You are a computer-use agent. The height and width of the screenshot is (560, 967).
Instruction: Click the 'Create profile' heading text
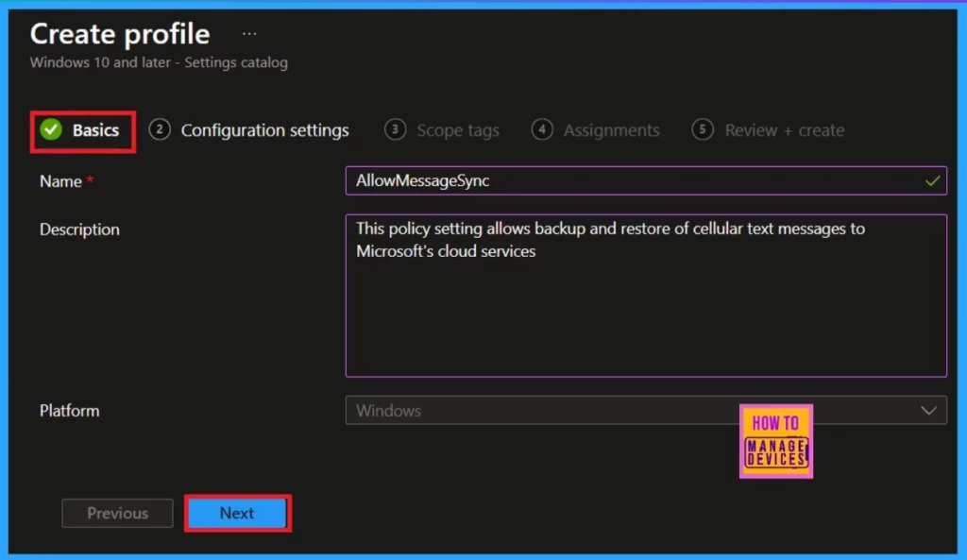click(x=120, y=35)
